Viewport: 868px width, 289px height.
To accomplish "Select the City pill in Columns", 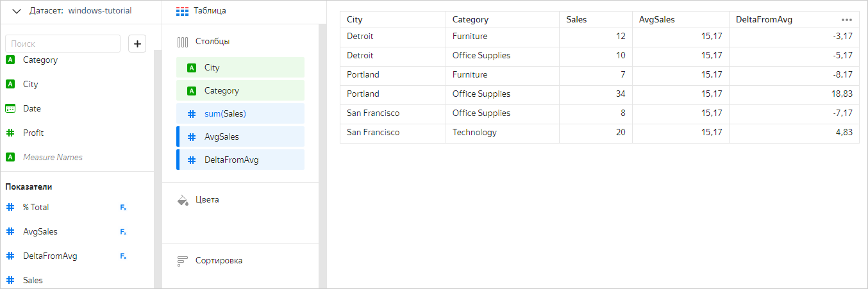I will click(x=240, y=68).
